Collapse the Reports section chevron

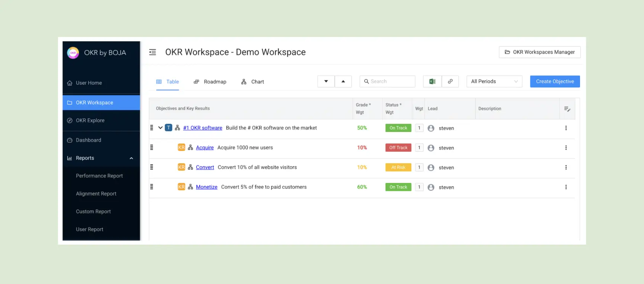pos(131,158)
